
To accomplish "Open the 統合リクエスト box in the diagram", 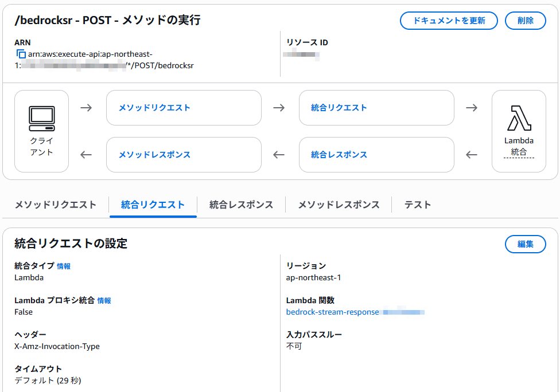I will click(x=376, y=108).
